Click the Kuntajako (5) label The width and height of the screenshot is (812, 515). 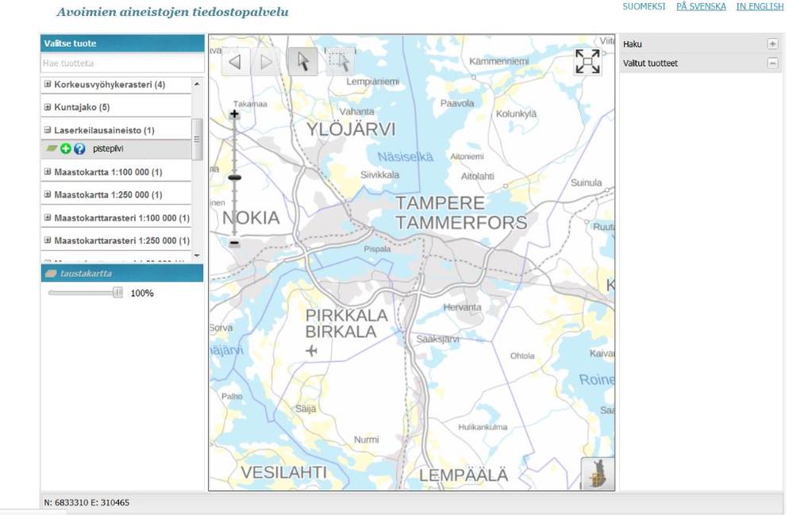point(82,107)
